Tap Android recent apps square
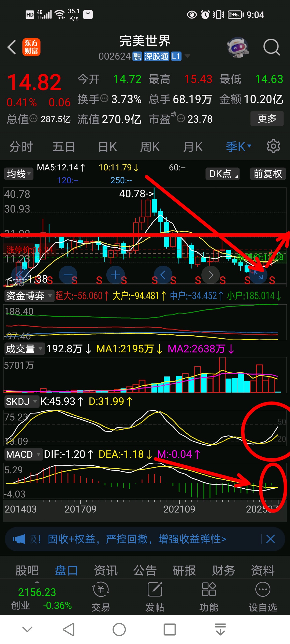 click(170, 629)
